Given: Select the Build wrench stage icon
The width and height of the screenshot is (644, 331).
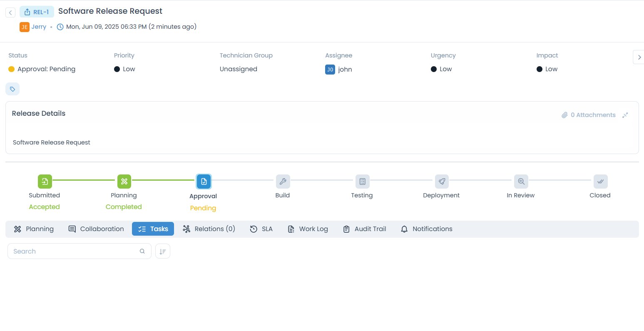Looking at the screenshot, I should [283, 181].
